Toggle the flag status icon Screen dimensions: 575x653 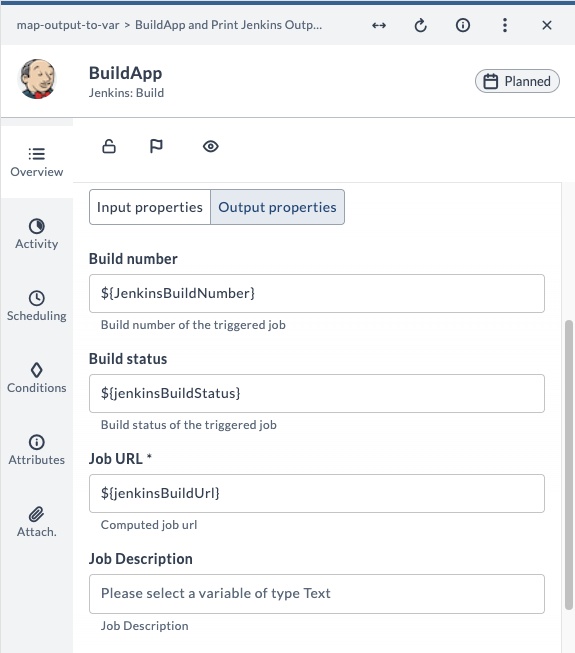coord(156,146)
